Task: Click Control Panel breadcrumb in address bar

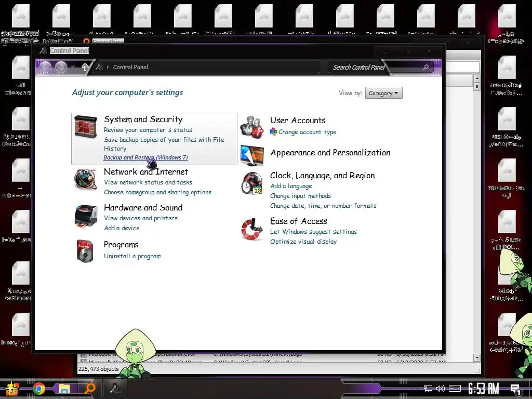Action: point(130,67)
